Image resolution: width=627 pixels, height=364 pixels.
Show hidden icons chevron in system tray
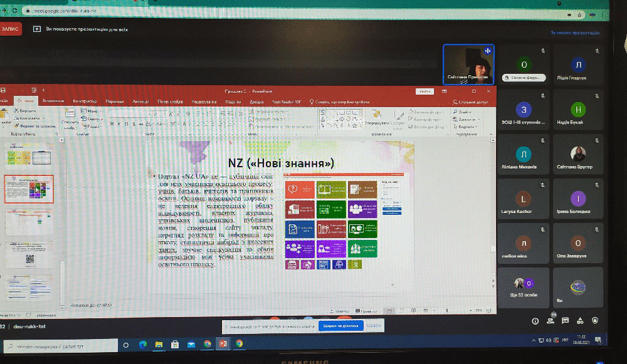[x=533, y=340]
